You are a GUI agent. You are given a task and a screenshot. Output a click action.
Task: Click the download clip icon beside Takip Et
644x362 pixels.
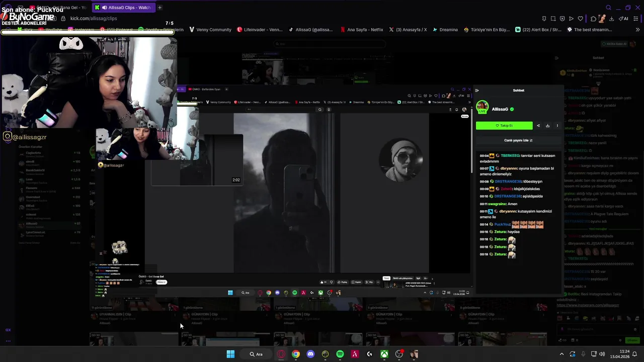pyautogui.click(x=547, y=126)
